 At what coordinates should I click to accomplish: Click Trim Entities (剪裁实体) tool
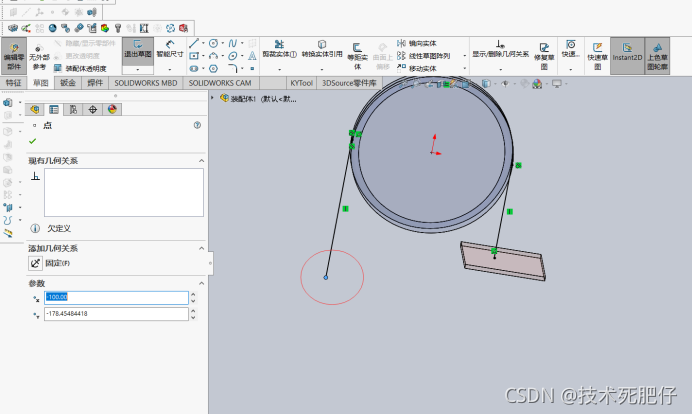pyautogui.click(x=279, y=49)
